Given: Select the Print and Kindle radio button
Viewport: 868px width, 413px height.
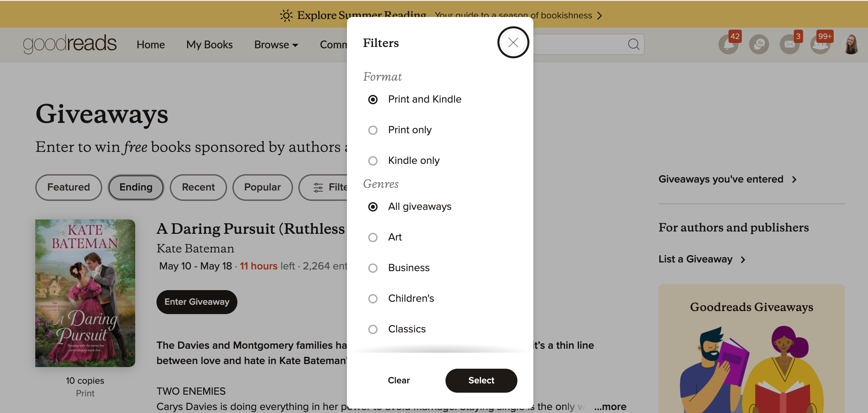Looking at the screenshot, I should [373, 99].
